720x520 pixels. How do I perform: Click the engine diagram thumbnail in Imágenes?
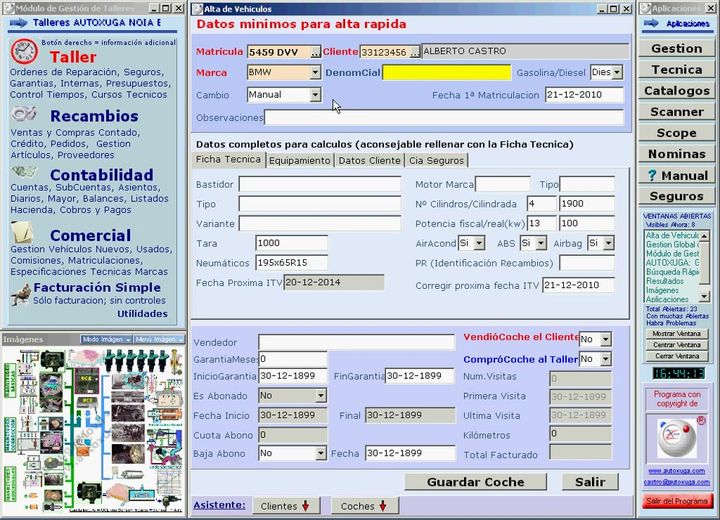[x=93, y=431]
